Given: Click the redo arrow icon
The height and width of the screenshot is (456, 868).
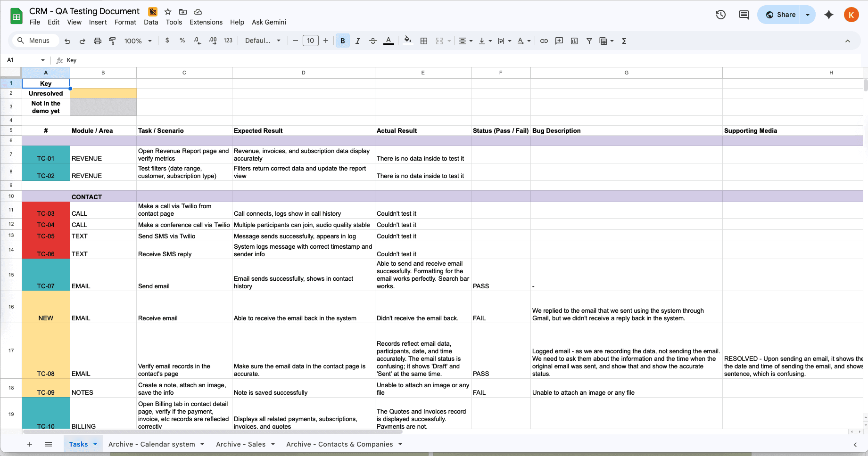Looking at the screenshot, I should click(x=83, y=41).
